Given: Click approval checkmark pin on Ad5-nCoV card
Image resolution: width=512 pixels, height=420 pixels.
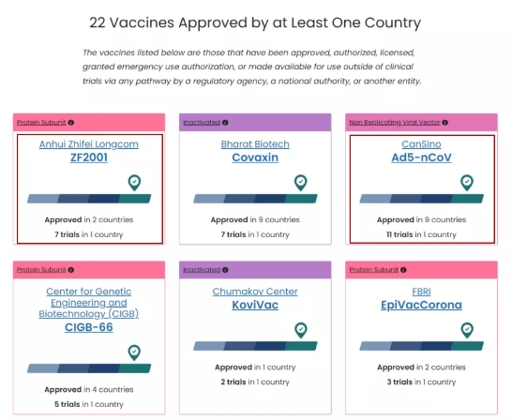Looking at the screenshot, I should tap(467, 183).
